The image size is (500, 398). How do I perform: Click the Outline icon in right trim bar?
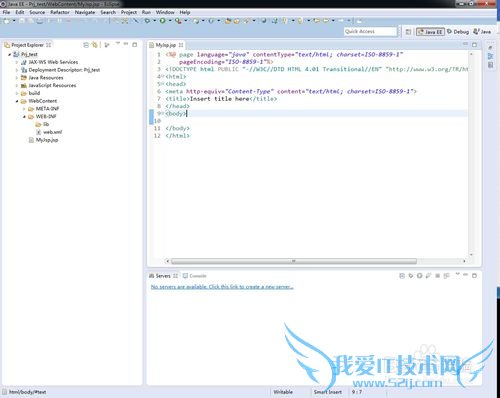click(x=491, y=56)
